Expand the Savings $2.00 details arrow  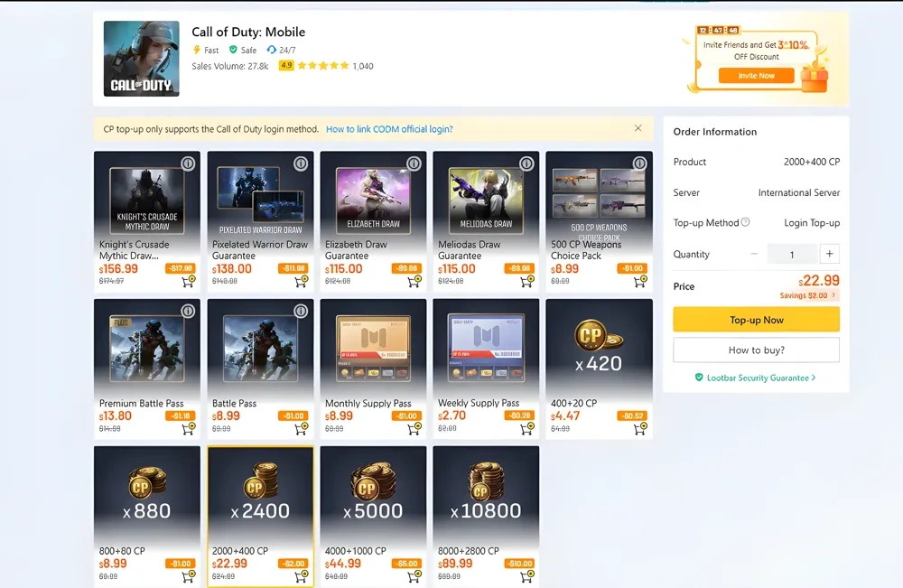(833, 294)
